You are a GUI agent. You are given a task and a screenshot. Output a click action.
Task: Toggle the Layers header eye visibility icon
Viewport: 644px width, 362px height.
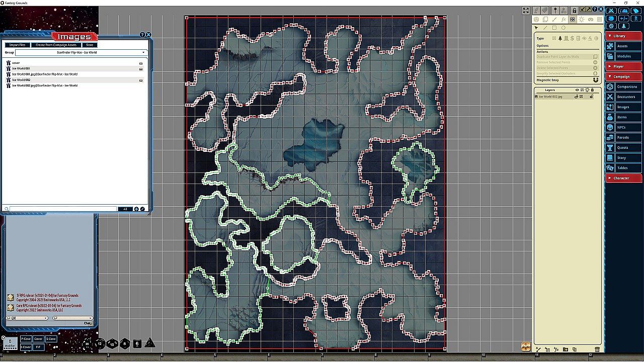[577, 90]
